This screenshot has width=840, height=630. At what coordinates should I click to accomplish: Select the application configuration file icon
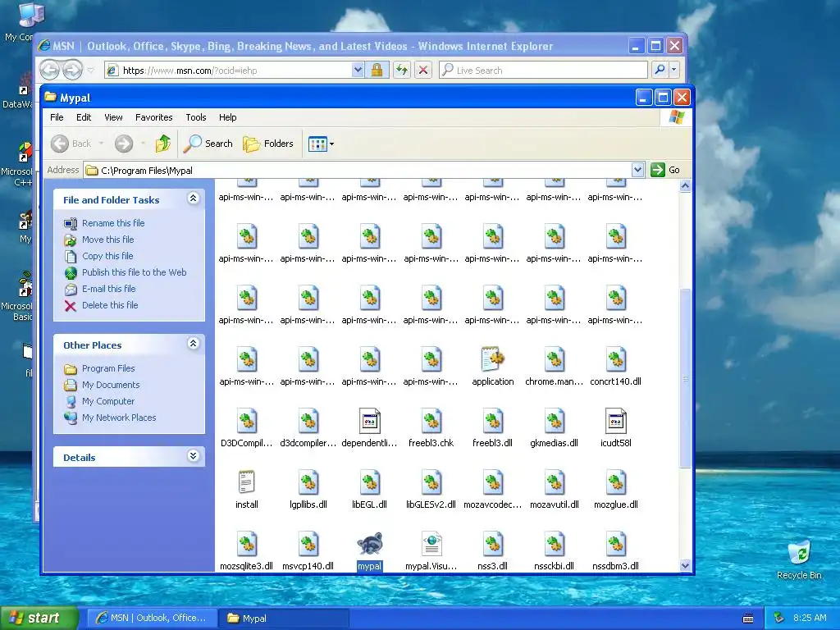click(493, 359)
